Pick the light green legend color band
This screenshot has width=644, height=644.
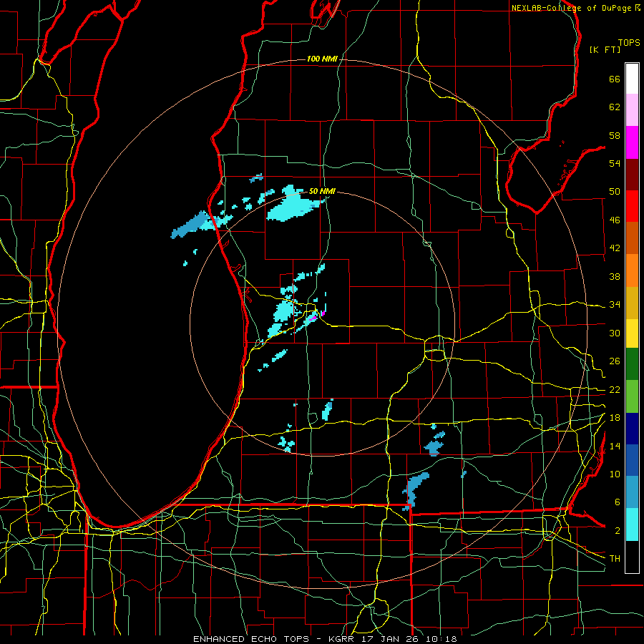click(632, 396)
